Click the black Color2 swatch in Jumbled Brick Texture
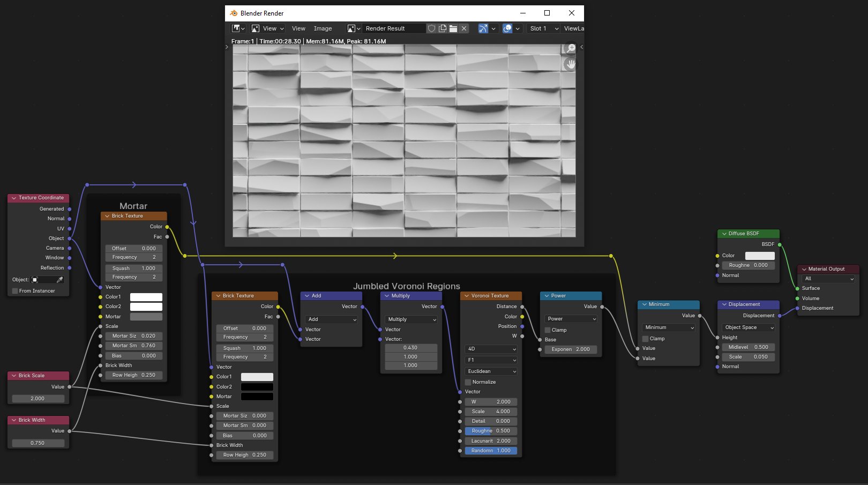Viewport: 868px width, 485px height. [257, 387]
